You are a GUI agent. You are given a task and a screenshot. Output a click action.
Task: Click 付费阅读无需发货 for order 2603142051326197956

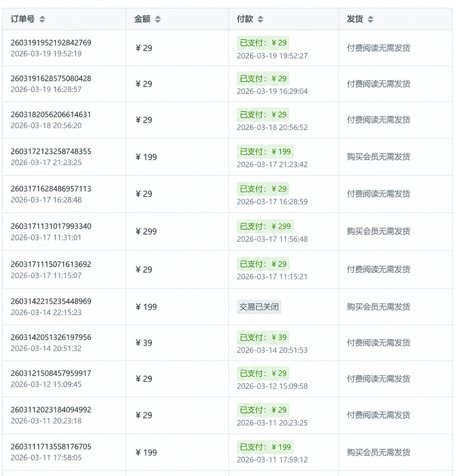coord(379,343)
